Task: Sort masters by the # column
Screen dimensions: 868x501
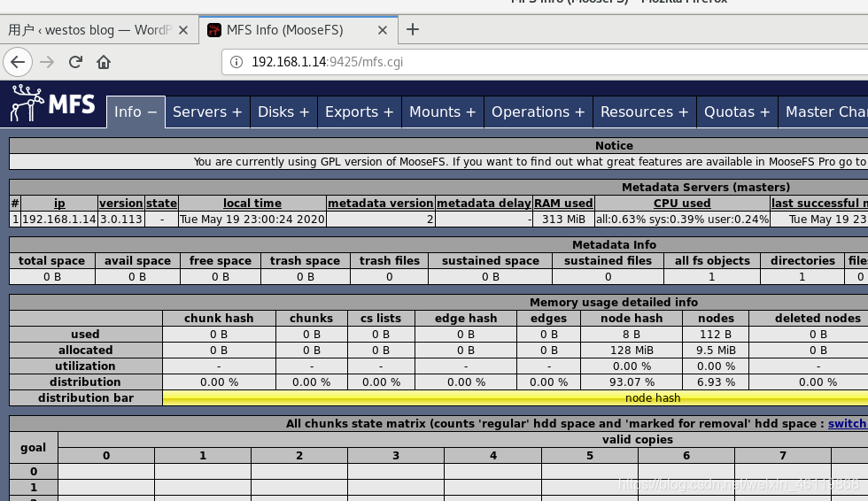Action: click(x=15, y=204)
